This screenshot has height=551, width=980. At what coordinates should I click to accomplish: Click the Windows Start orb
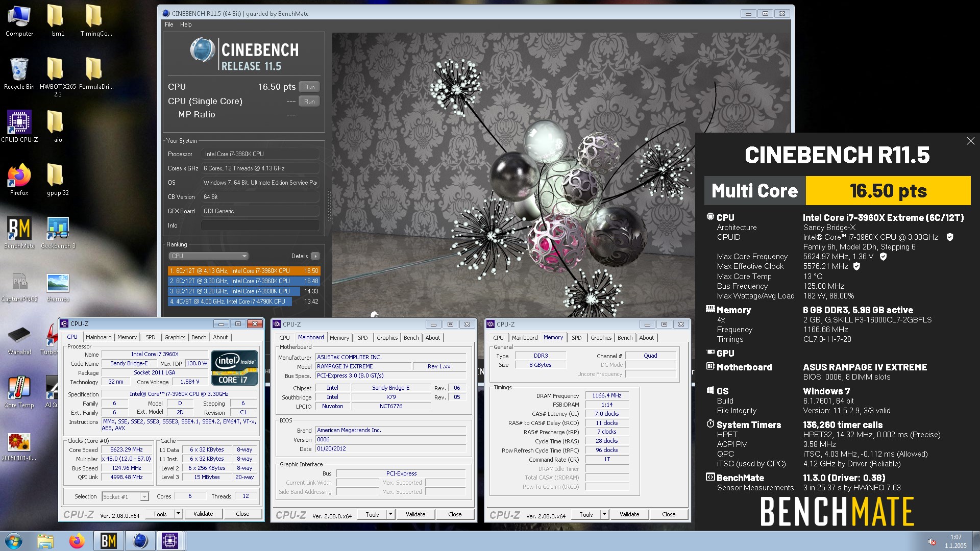point(14,541)
